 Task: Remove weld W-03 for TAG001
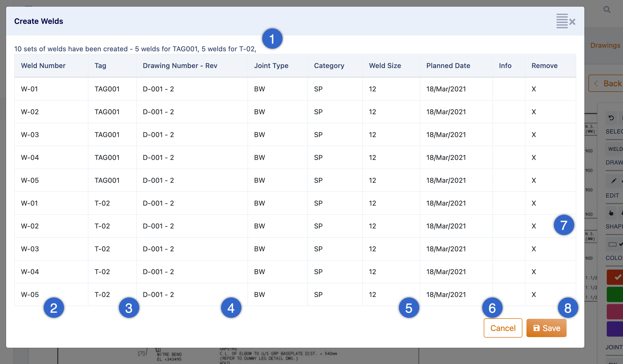pos(534,135)
